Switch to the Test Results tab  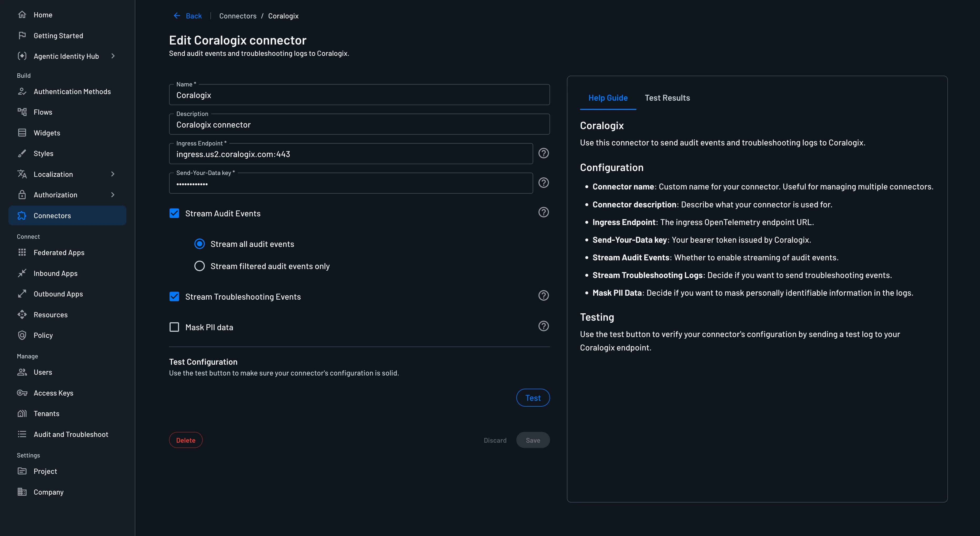point(667,98)
